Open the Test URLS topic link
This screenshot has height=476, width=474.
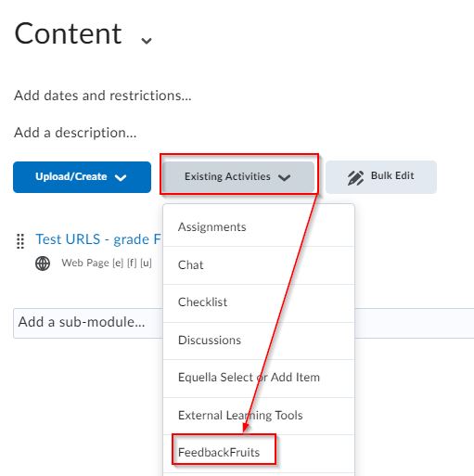tap(98, 239)
